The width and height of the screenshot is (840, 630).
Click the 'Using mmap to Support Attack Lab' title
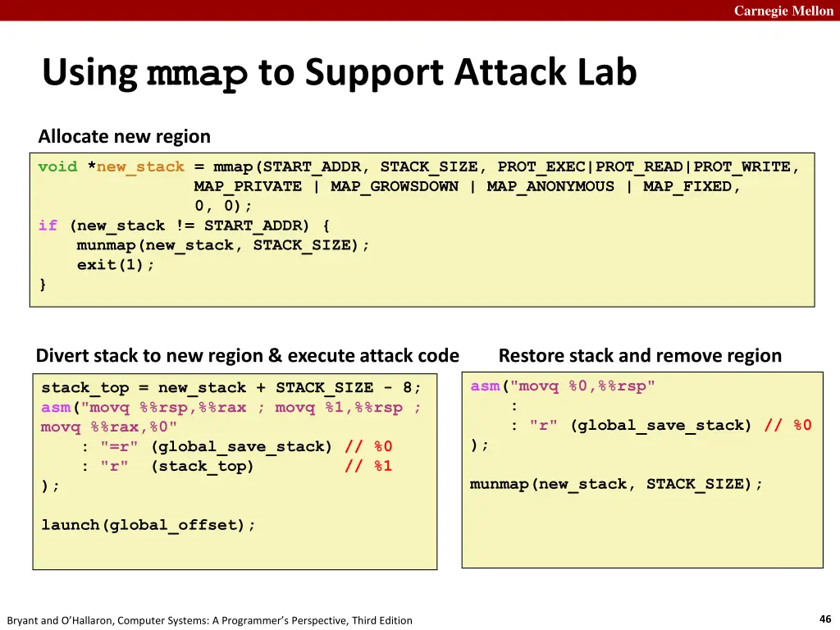(x=339, y=73)
